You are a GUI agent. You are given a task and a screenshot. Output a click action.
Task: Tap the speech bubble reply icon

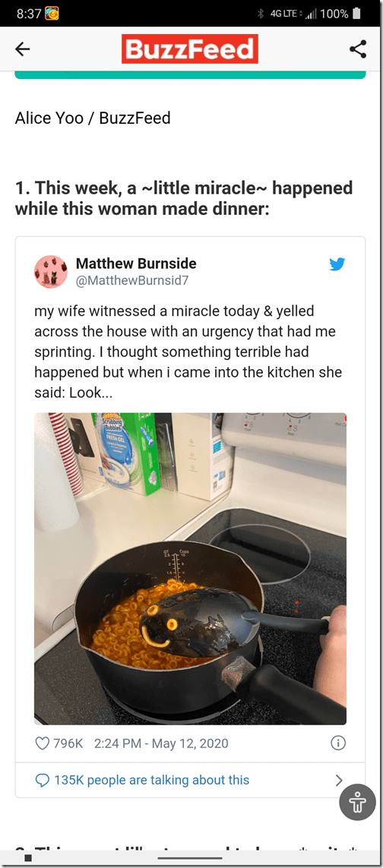[x=42, y=781]
